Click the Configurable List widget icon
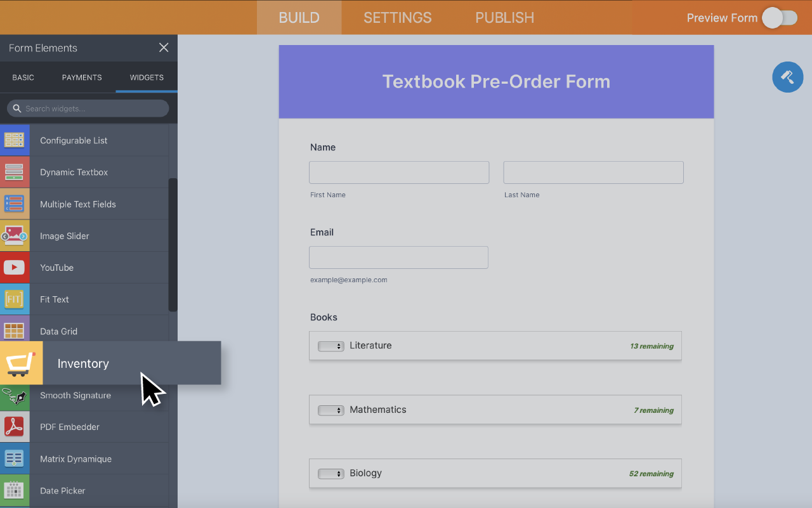Image resolution: width=812 pixels, height=508 pixels. pos(14,140)
